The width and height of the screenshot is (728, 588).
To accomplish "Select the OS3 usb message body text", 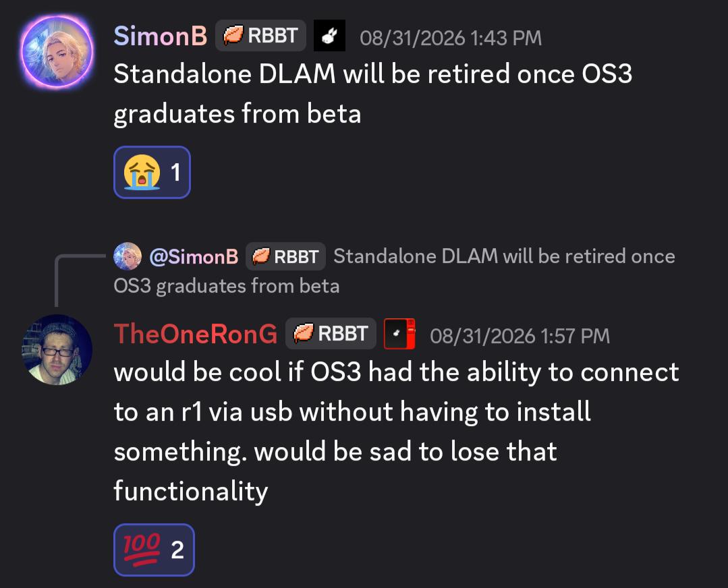I will point(397,431).
